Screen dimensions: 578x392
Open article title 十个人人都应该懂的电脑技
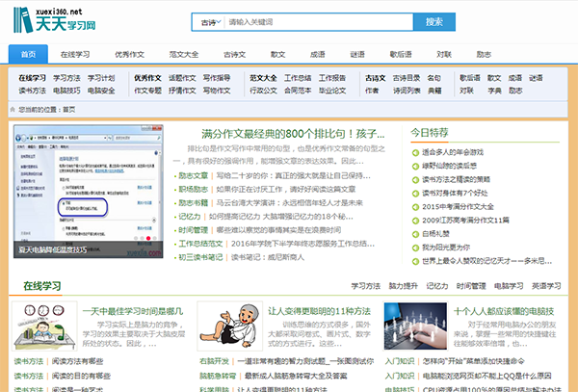[504, 312]
